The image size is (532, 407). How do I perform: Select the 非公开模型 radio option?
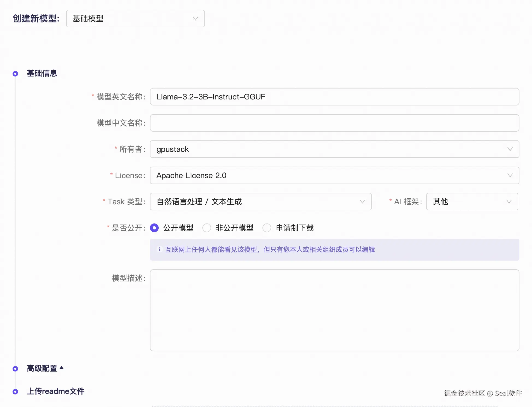coord(207,228)
